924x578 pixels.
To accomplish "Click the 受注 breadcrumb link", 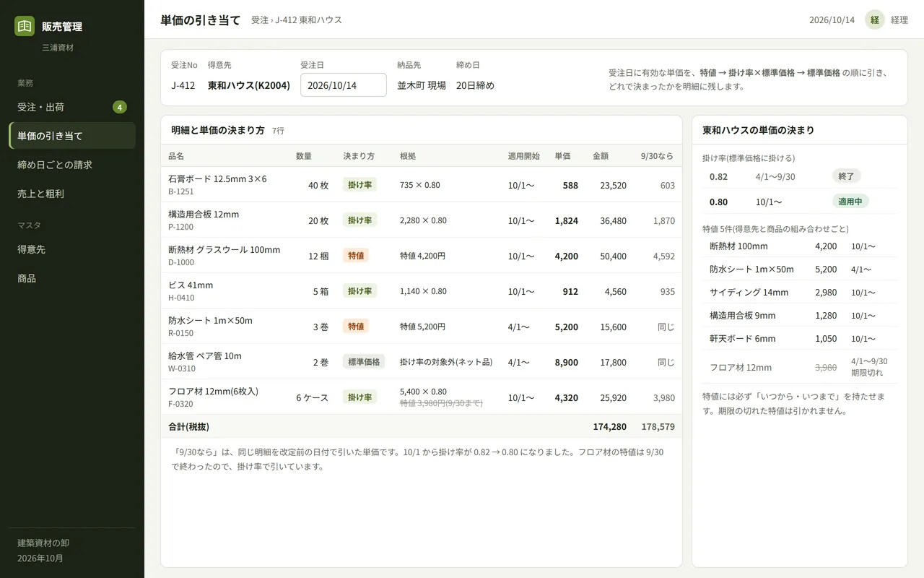I will coord(260,20).
